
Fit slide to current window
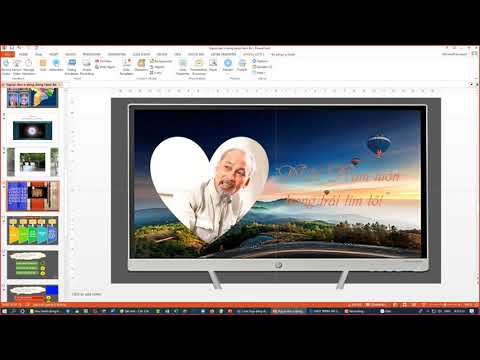click(x=476, y=305)
